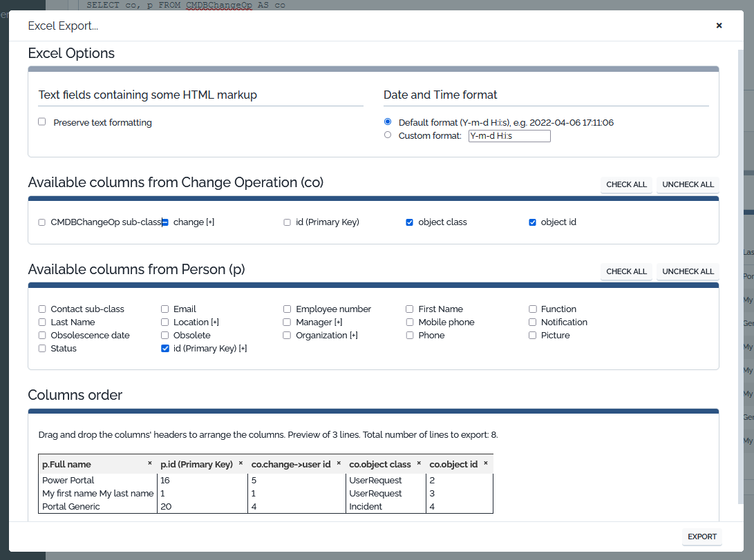Image resolution: width=754 pixels, height=560 pixels.
Task: Remove p.id (Primary Key) column header
Action: [241, 463]
